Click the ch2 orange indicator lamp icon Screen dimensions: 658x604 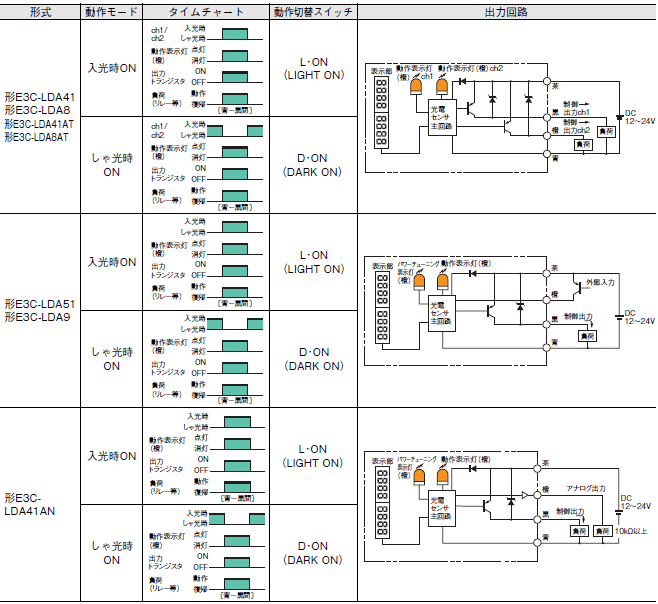click(442, 87)
